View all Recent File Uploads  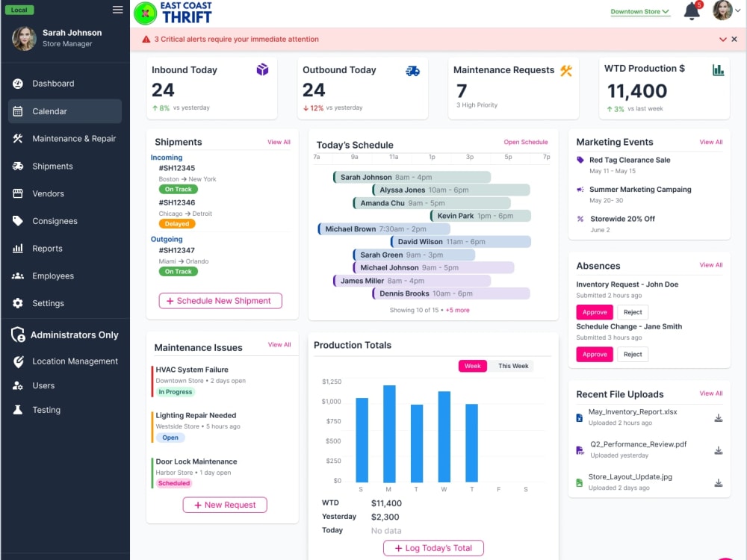pyautogui.click(x=711, y=393)
